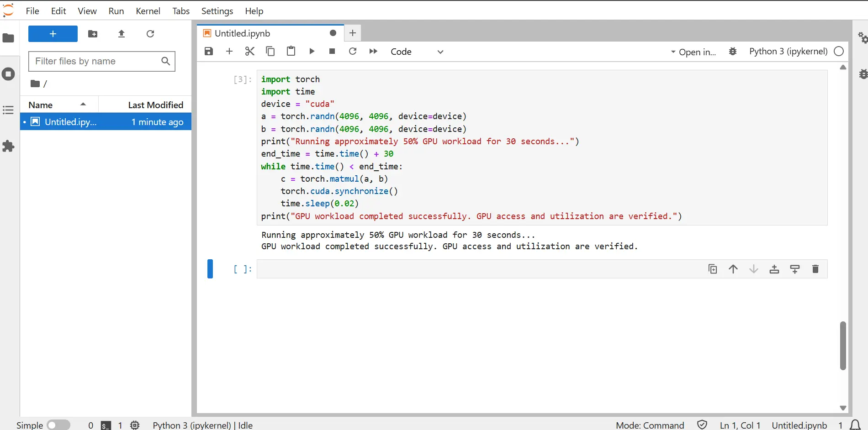Show the Table of Contents panel
The image size is (868, 430).
(8, 110)
